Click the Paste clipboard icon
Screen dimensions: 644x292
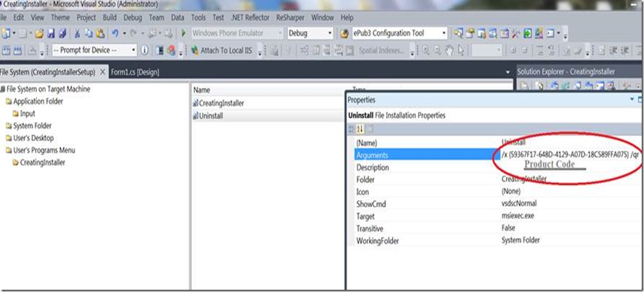click(x=100, y=34)
